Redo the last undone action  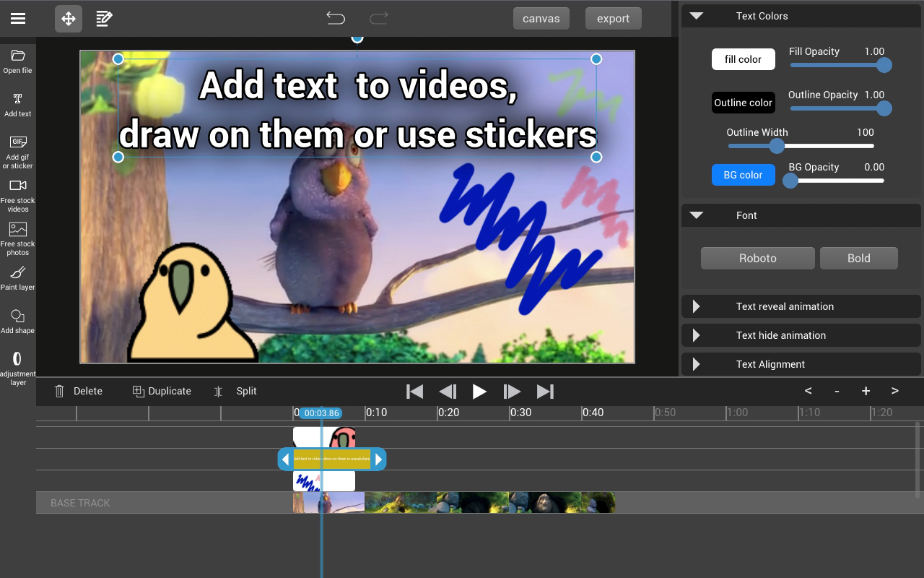click(x=379, y=18)
